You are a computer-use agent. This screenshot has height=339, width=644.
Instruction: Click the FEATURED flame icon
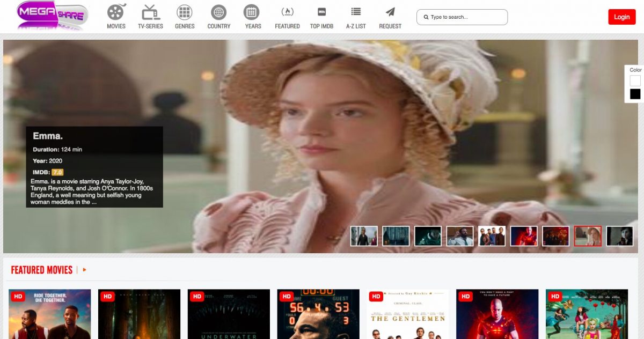coord(287,13)
